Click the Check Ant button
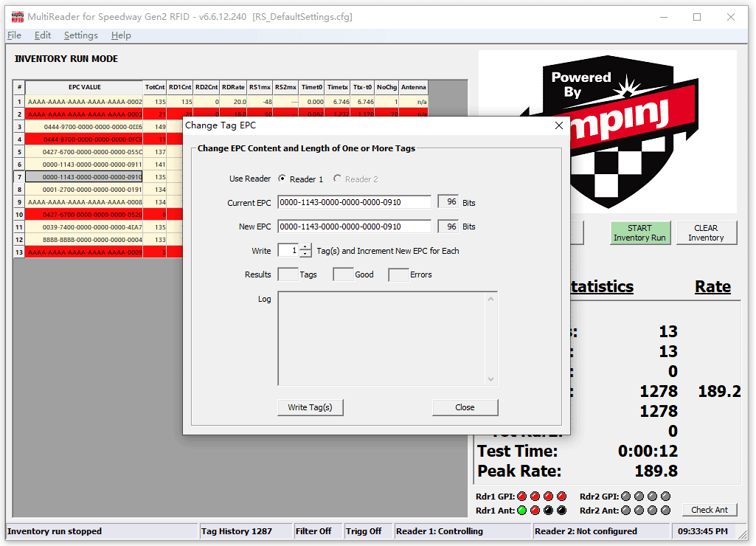 point(710,510)
